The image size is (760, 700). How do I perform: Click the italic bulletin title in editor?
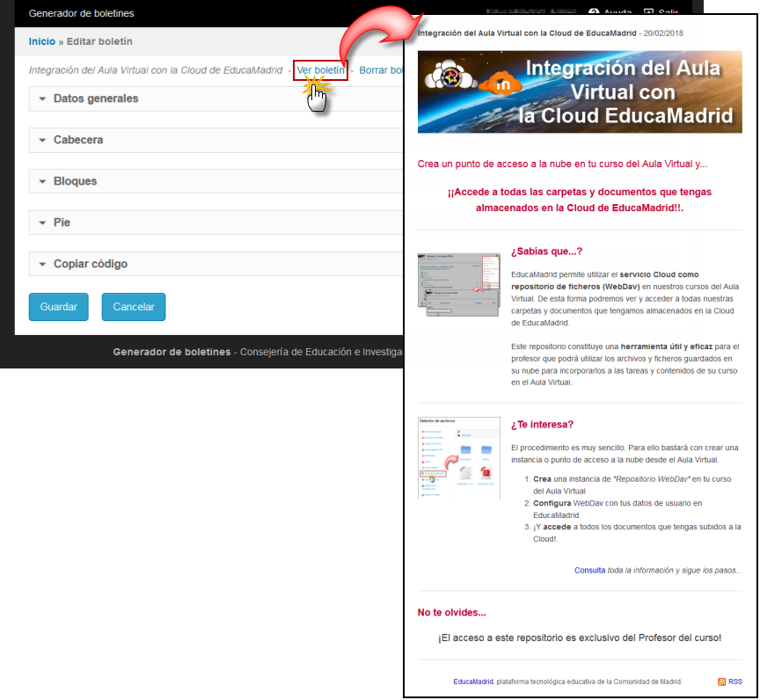pos(156,70)
